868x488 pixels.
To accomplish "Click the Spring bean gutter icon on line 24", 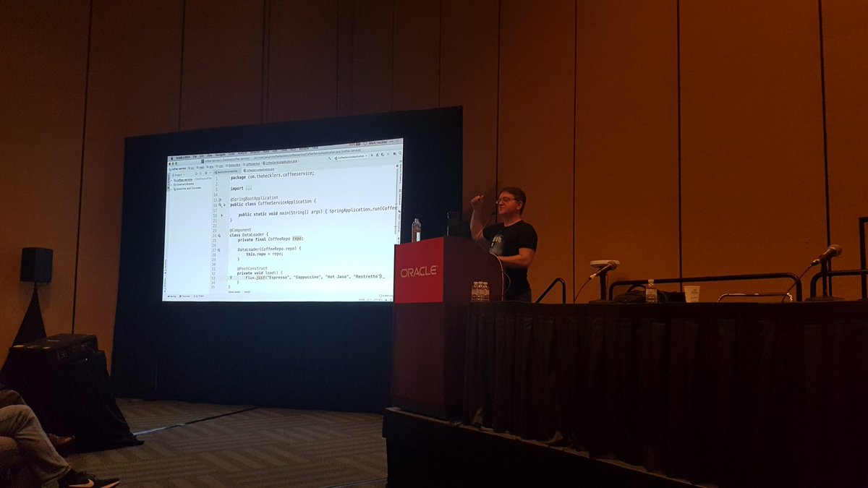I will (x=219, y=236).
